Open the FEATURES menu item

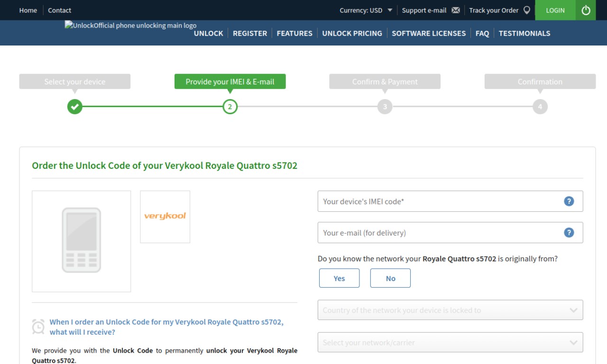coord(294,33)
